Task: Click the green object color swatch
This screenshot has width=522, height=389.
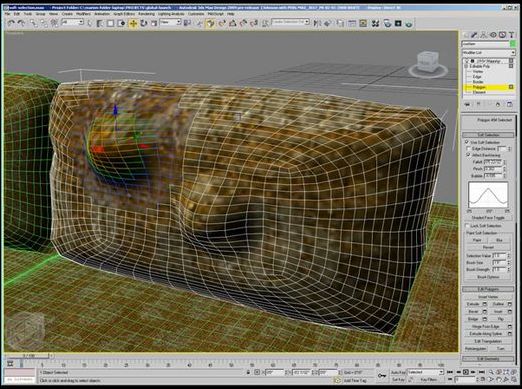Action: click(513, 44)
